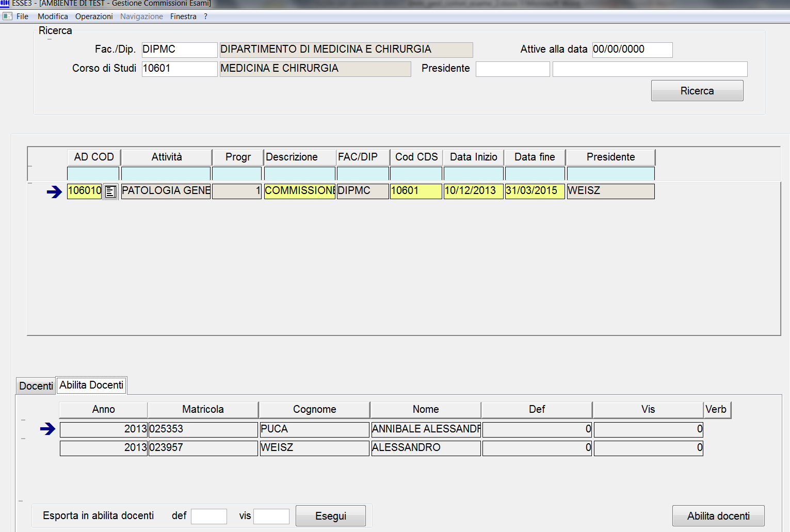Image resolution: width=790 pixels, height=532 pixels.
Task: Click the def export input field
Action: click(x=209, y=517)
